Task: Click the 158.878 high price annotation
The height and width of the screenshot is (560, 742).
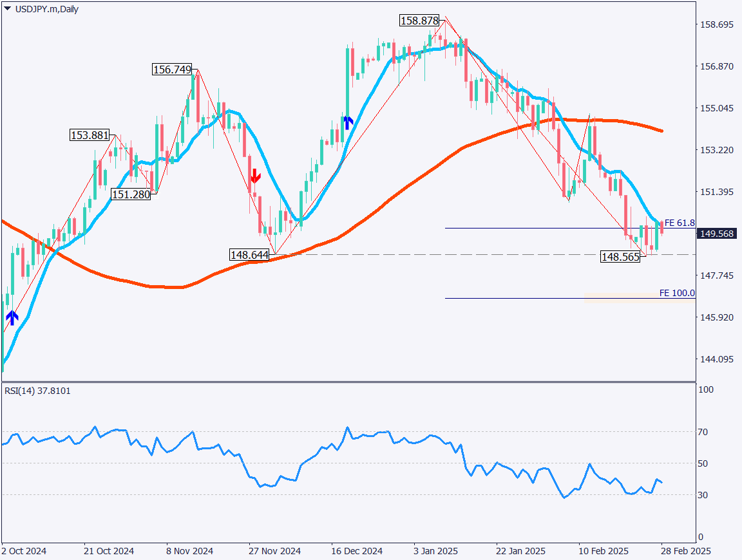Action: (x=420, y=20)
